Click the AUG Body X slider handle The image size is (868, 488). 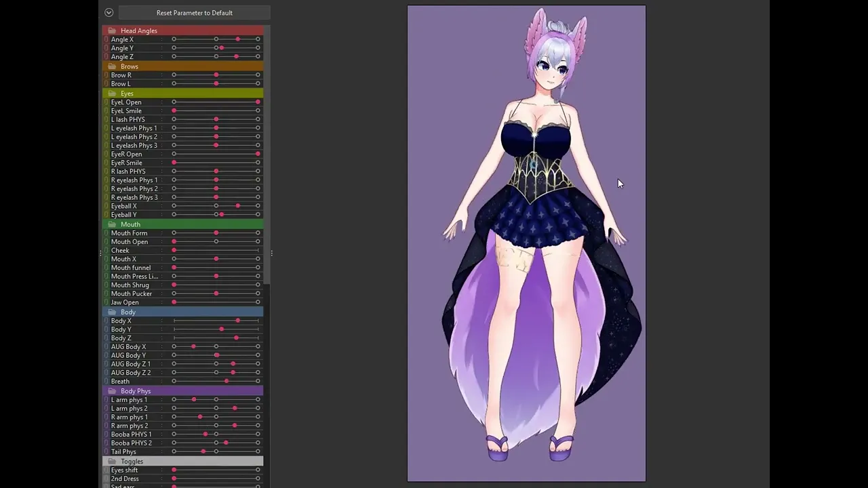pos(194,347)
